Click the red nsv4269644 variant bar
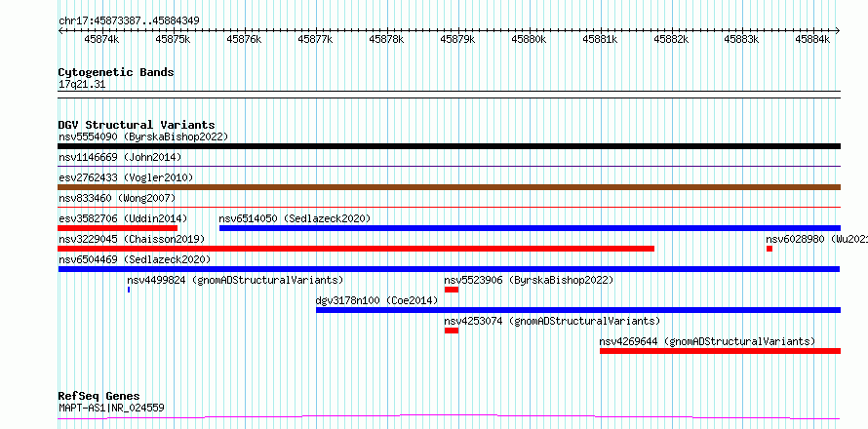The width and height of the screenshot is (868, 429). click(x=720, y=351)
